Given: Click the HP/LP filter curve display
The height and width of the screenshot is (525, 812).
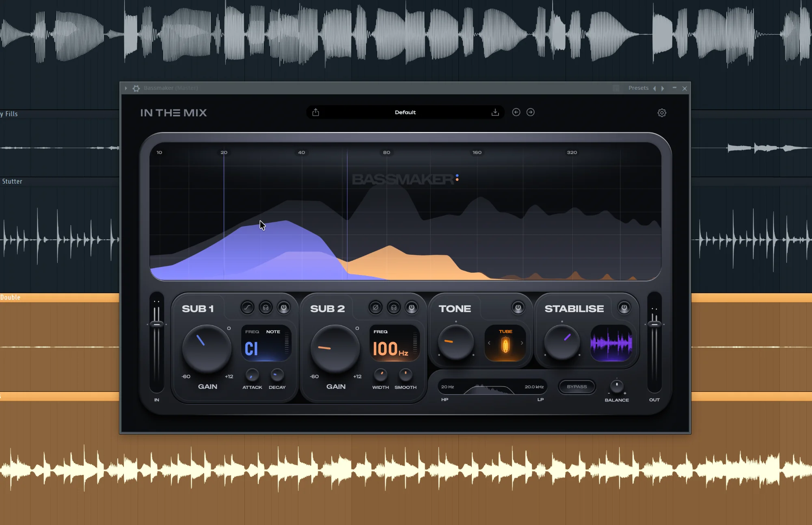Looking at the screenshot, I should click(489, 389).
